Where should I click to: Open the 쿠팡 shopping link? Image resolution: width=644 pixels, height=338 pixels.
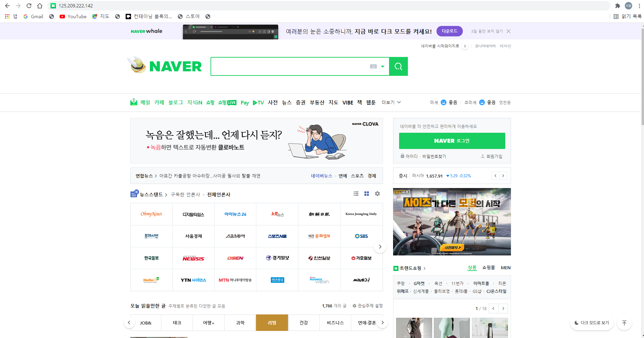point(400,283)
